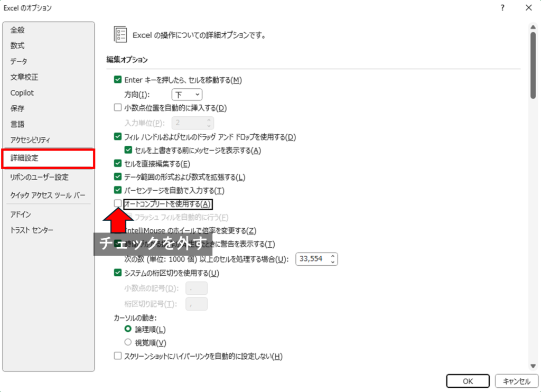
Task: Click the vertical scrollbar thumb
Action: pyautogui.click(x=533, y=66)
